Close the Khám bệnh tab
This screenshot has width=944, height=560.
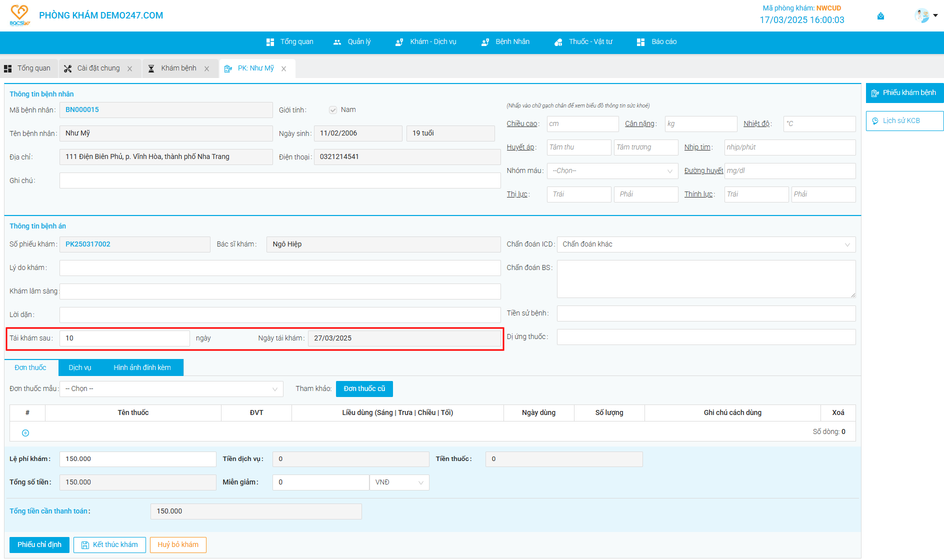point(206,69)
